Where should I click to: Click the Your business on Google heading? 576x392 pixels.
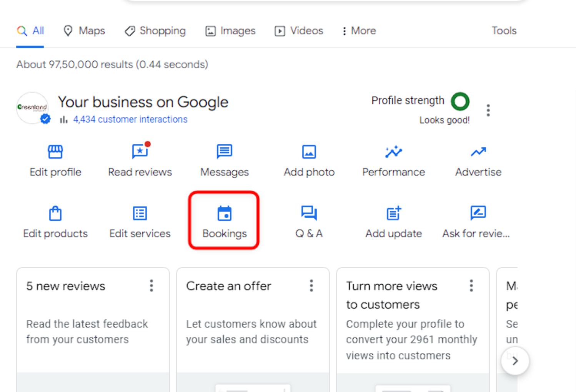(x=143, y=102)
